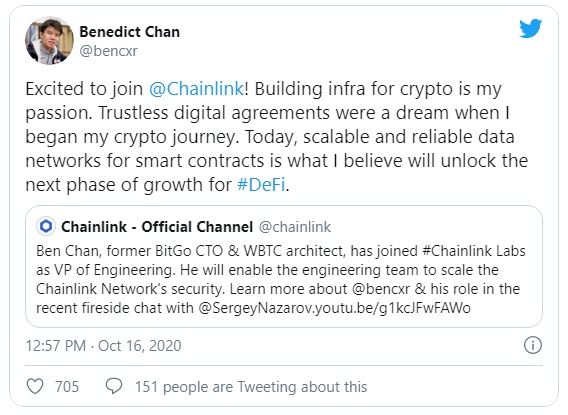Like the tweet with the heart icon
This screenshot has height=415, width=568.
(35, 386)
